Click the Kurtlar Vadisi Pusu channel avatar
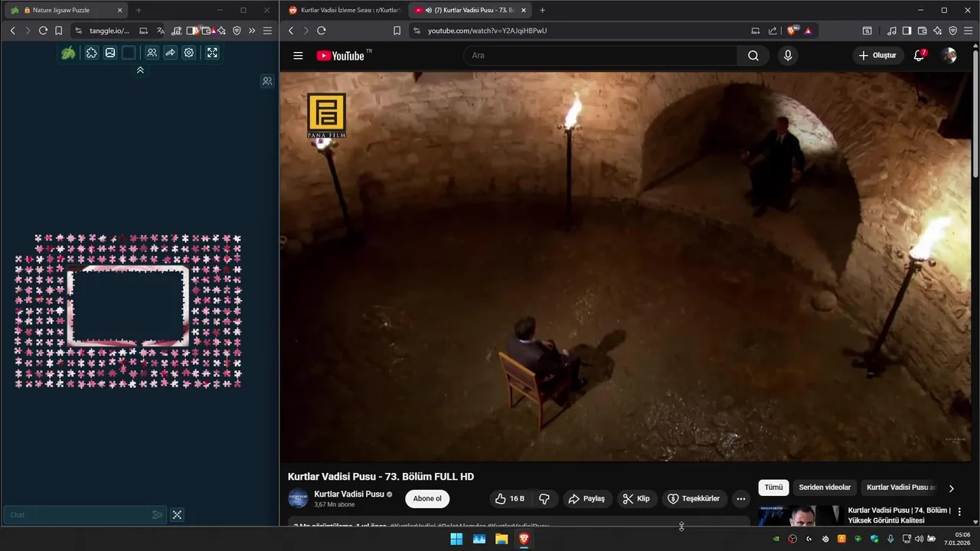This screenshot has height=551, width=980. (298, 498)
